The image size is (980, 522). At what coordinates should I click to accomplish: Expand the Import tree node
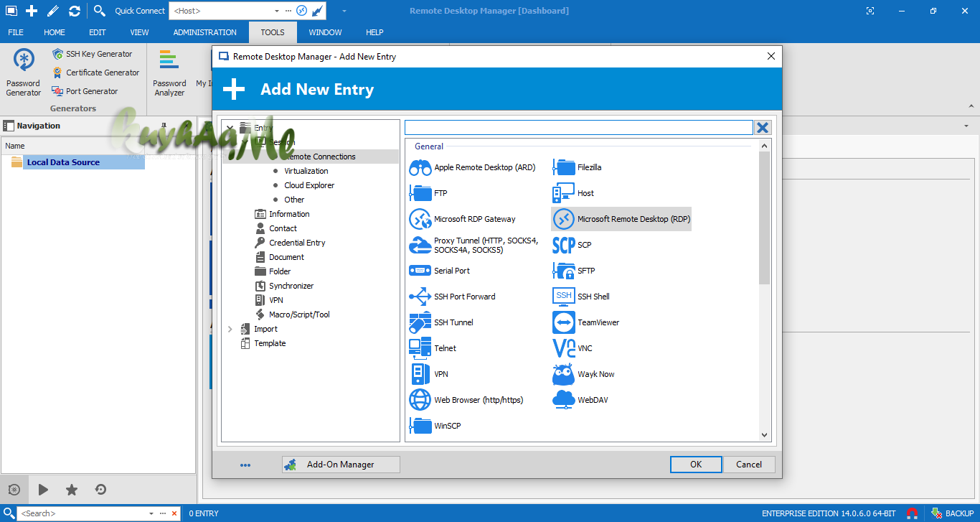pyautogui.click(x=230, y=329)
